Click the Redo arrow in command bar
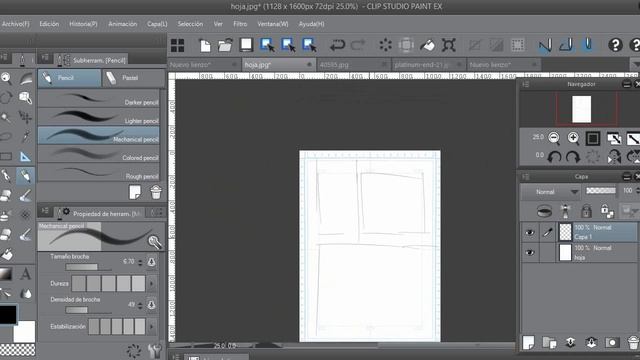The image size is (640, 360). tap(358, 45)
